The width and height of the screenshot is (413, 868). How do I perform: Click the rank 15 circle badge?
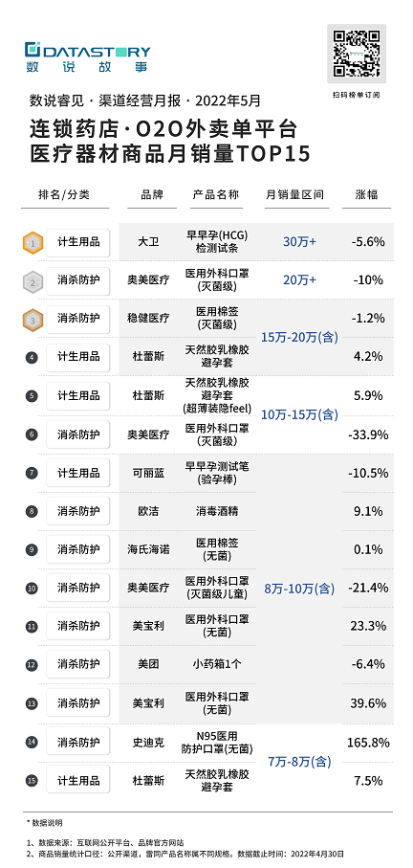[33, 781]
